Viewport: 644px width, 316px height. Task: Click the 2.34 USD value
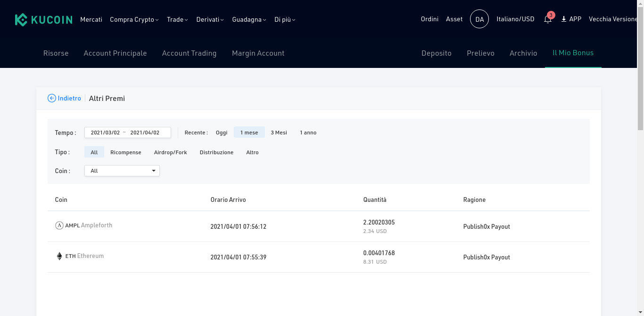tap(375, 231)
